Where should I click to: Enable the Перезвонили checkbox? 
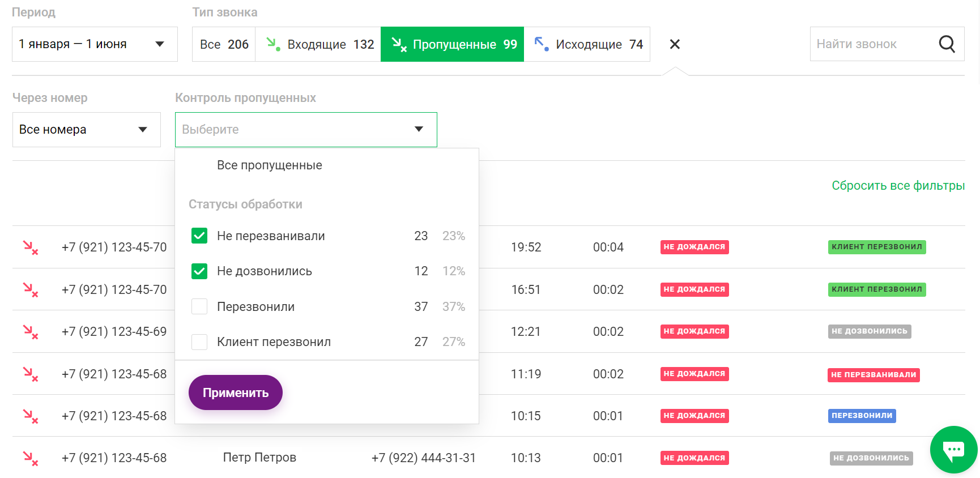199,306
